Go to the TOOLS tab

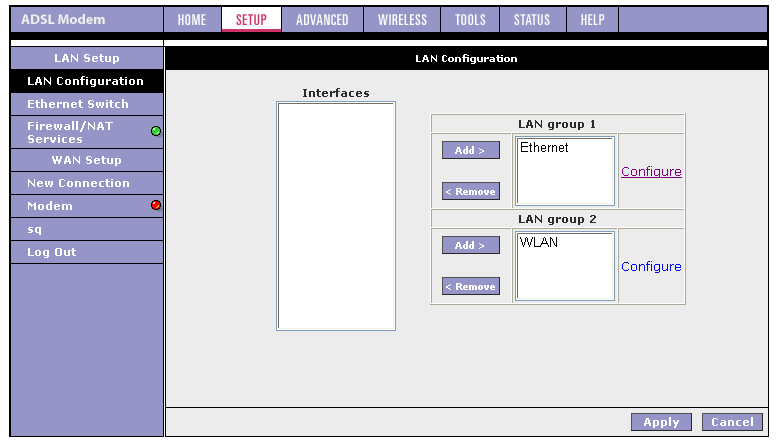coord(470,20)
